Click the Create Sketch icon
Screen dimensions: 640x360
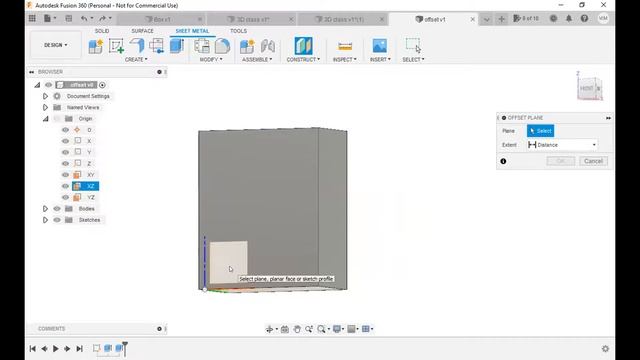(x=116, y=46)
